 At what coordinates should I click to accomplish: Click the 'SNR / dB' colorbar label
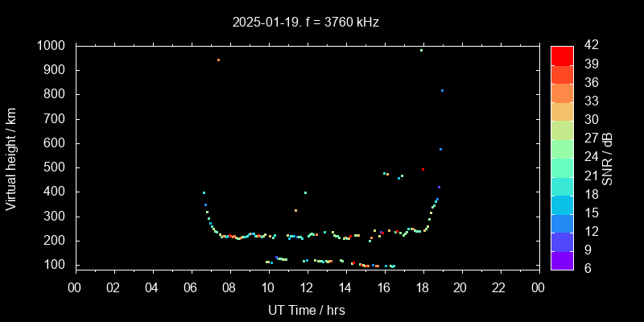(608, 157)
